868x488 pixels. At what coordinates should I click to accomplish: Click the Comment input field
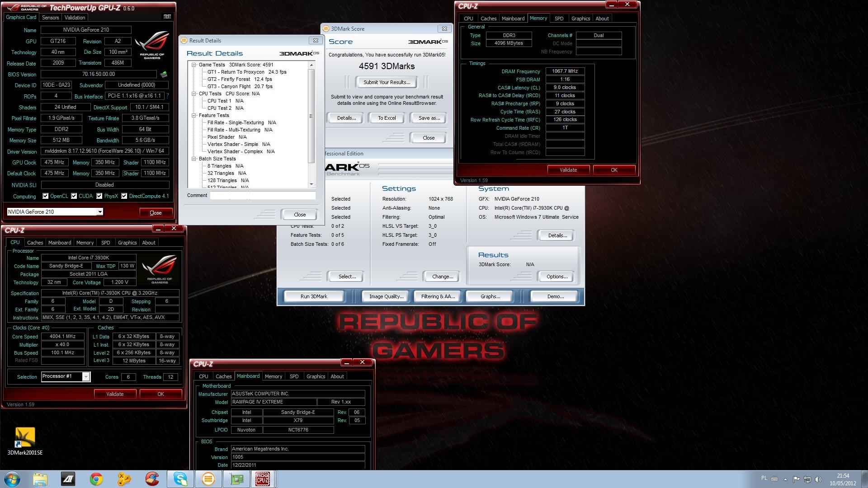pos(262,196)
